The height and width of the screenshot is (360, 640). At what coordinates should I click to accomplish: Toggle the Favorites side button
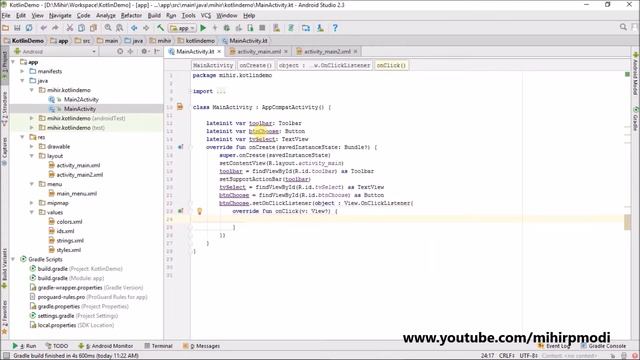click(x=4, y=318)
